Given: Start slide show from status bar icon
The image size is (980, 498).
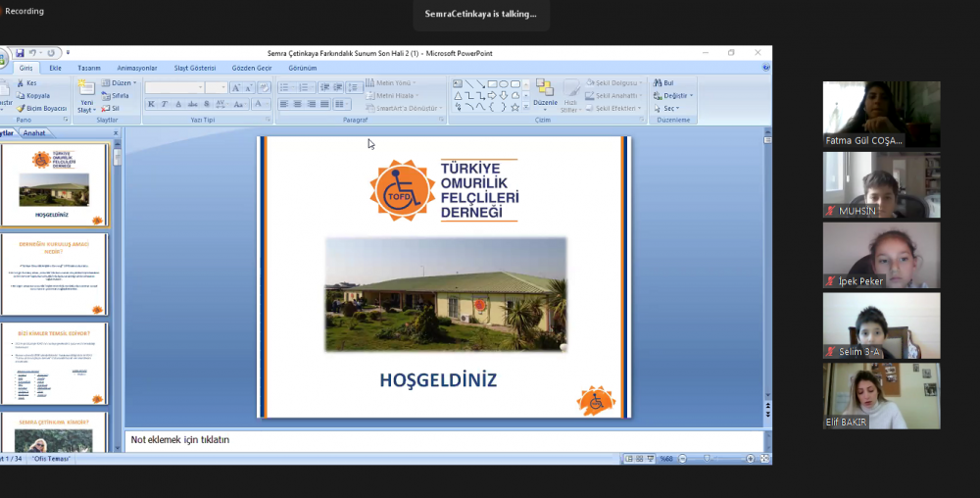Looking at the screenshot, I should [651, 459].
